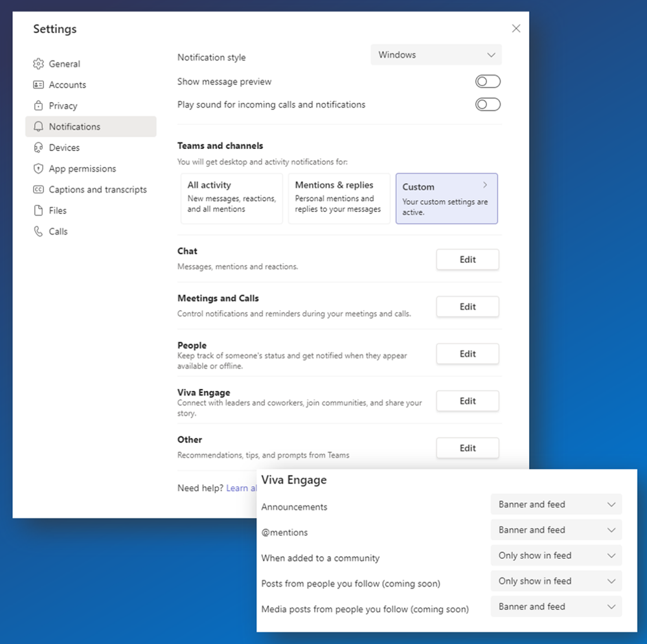Click the General gear icon
This screenshot has width=647, height=644.
pyautogui.click(x=38, y=64)
